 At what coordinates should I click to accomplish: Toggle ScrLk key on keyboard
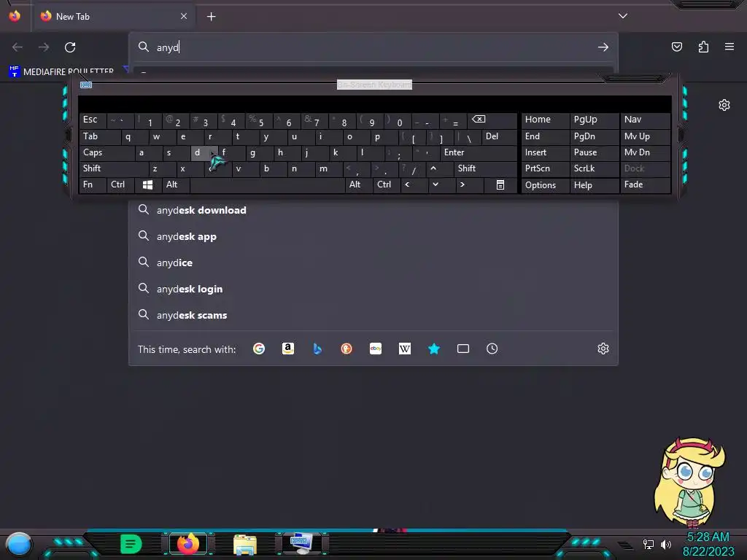click(594, 168)
